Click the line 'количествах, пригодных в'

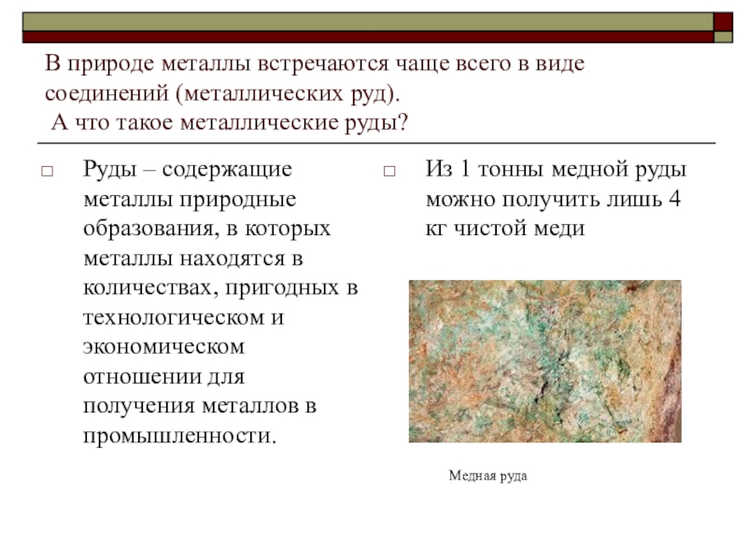(x=220, y=288)
